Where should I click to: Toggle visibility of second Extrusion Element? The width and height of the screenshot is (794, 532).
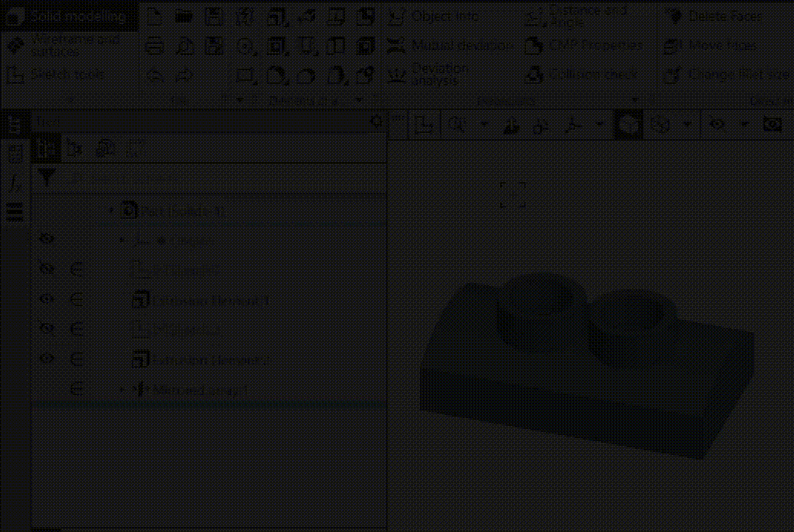tap(47, 359)
